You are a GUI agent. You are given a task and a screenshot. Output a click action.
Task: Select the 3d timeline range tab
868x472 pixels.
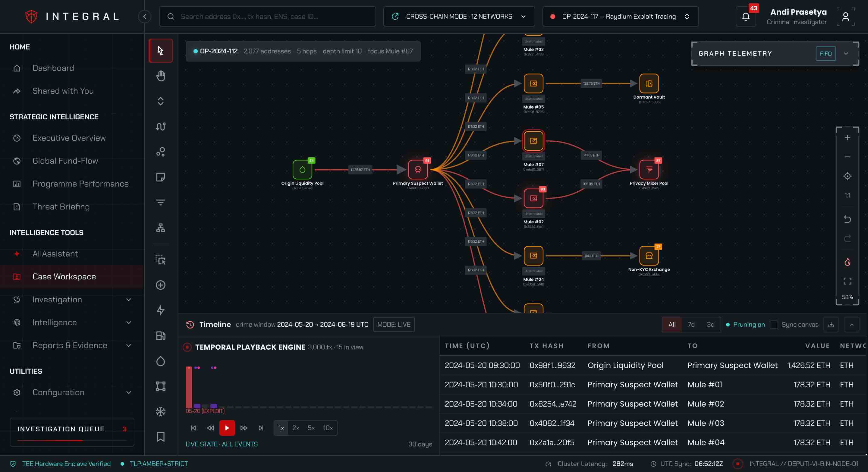[x=710, y=324]
